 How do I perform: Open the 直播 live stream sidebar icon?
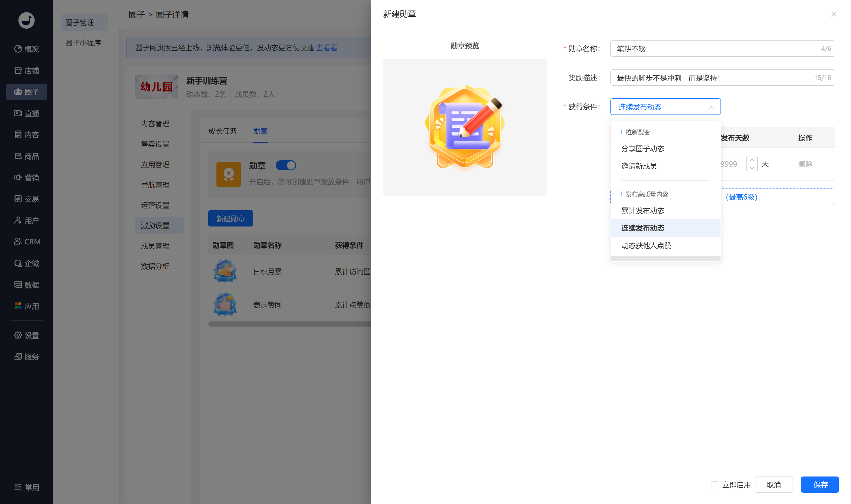point(18,113)
